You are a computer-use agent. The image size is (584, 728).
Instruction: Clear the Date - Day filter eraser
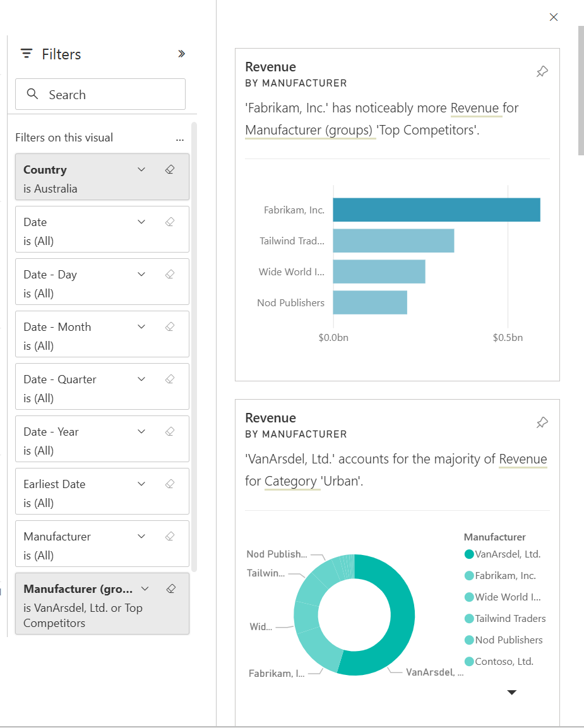[170, 275]
